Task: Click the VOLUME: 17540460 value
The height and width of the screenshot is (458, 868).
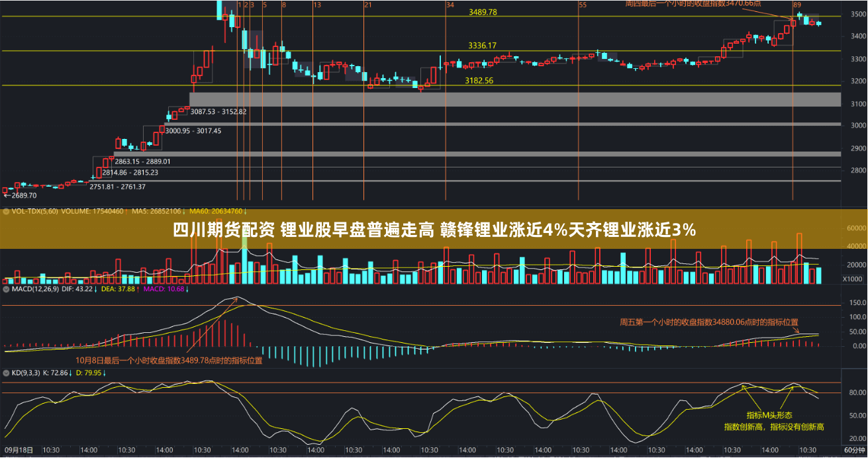Action: pos(93,212)
